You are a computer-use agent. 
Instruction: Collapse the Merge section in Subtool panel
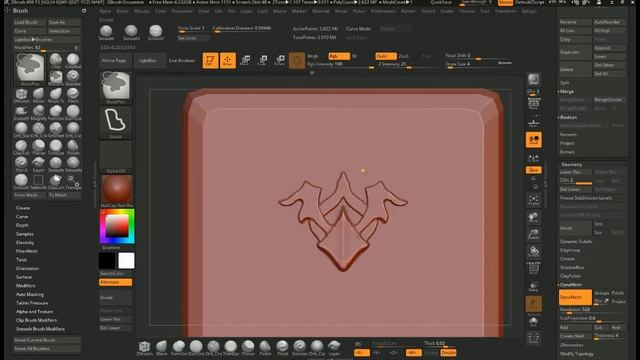[567, 91]
